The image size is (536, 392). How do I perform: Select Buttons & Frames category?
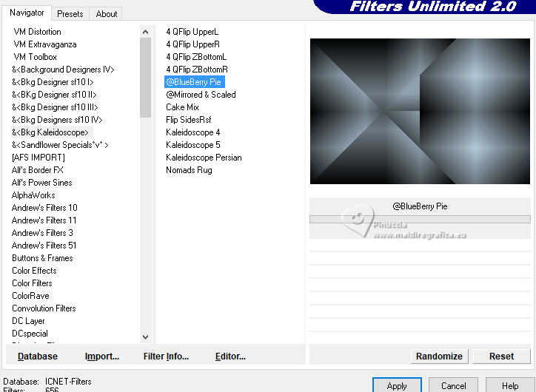tap(42, 258)
